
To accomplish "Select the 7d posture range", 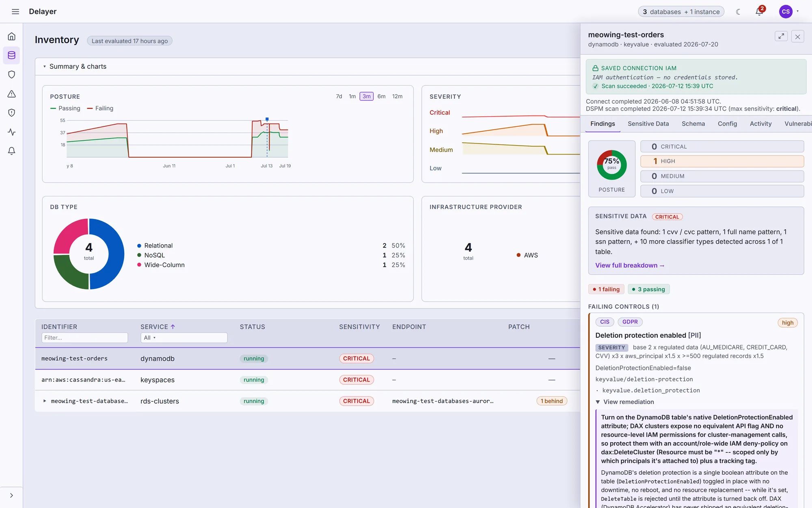I will (x=339, y=96).
